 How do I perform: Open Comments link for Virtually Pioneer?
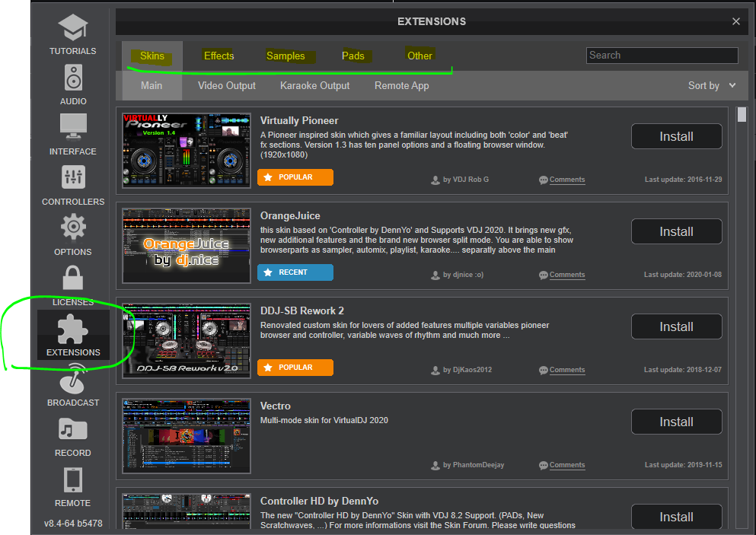coord(567,180)
